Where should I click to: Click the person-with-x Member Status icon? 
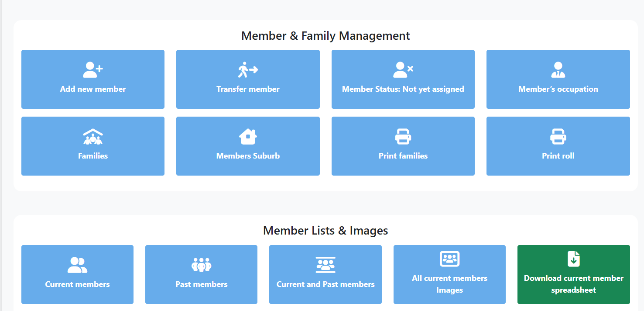(x=403, y=69)
